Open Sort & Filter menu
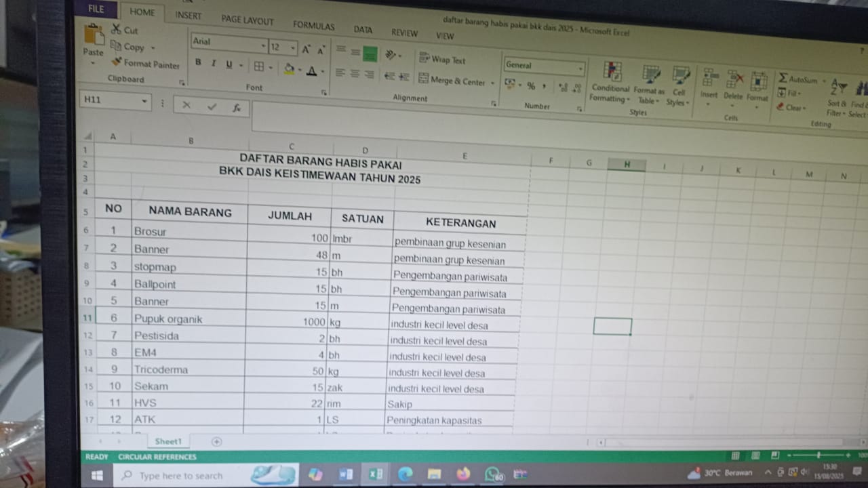This screenshot has width=868, height=488. click(837, 96)
